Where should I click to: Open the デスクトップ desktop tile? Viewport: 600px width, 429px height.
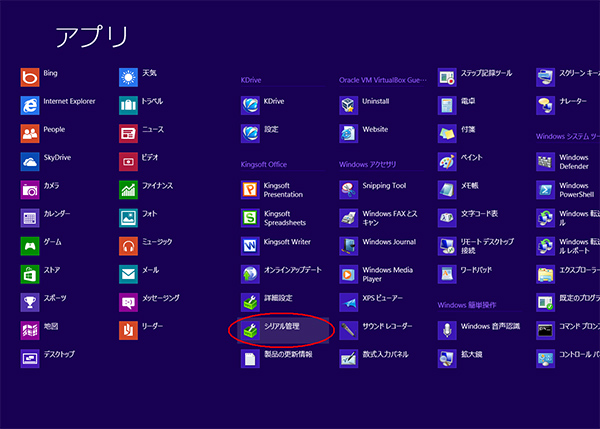tap(30, 359)
